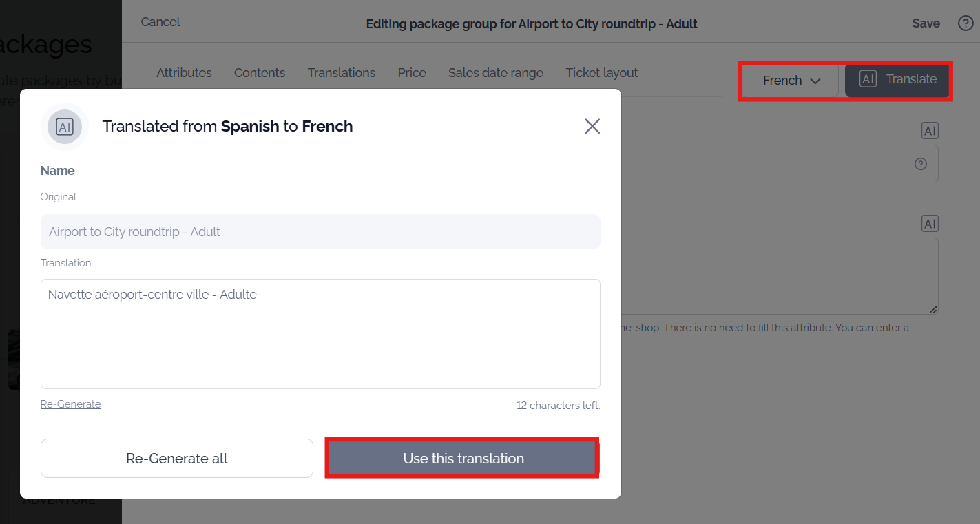
Task: Click the help question mark icon beside Save
Action: (966, 23)
